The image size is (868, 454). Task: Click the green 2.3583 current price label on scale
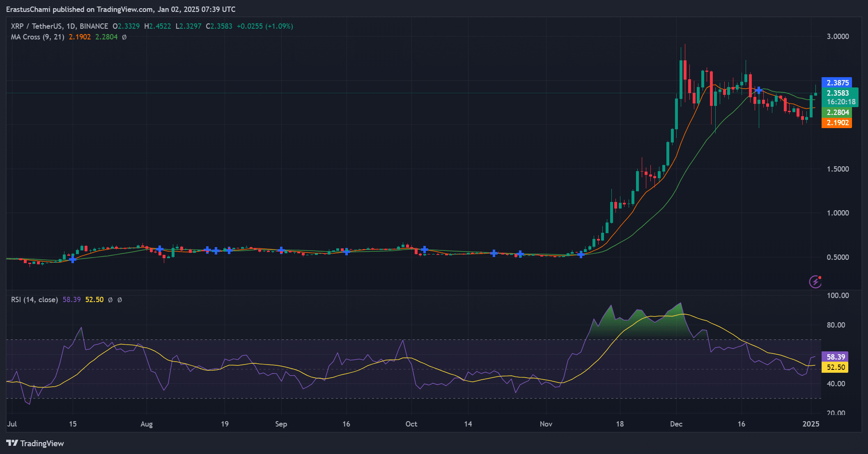click(x=838, y=93)
